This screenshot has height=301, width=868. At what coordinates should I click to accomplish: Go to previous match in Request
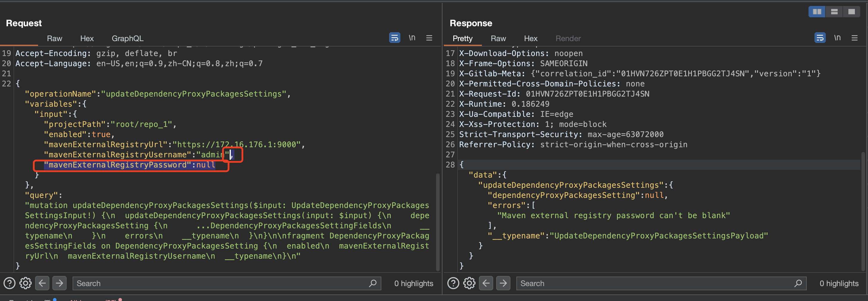pos(42,283)
